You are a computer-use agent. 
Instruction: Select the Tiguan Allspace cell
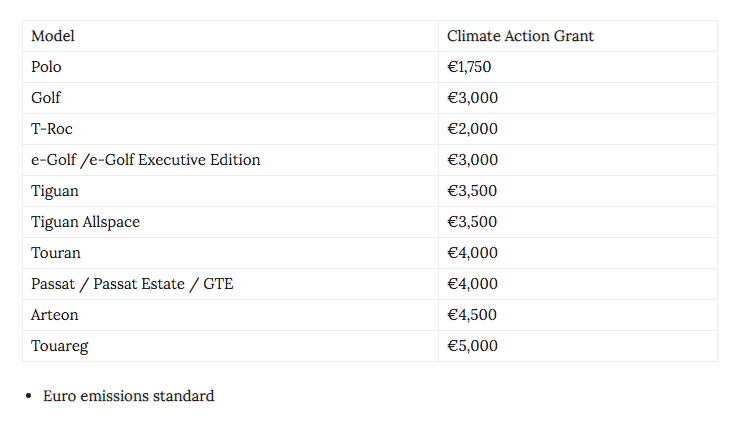(85, 222)
